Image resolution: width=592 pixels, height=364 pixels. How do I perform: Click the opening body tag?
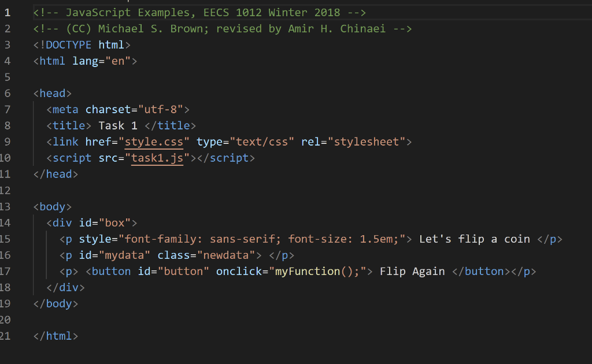(53, 207)
